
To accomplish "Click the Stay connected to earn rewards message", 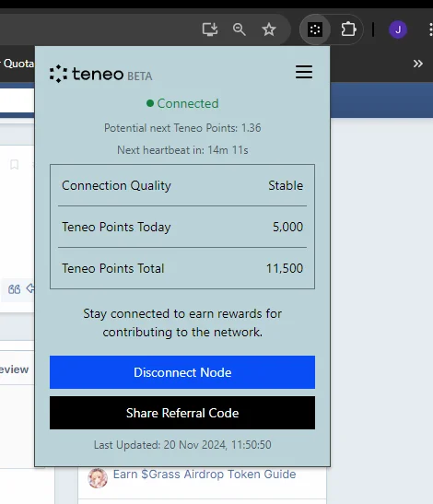I will pos(182,322).
